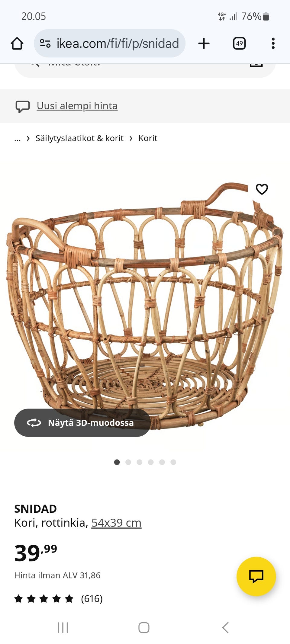Go to Korit breadcrumb category
Viewport: 290px width, 644px height.
coord(148,138)
